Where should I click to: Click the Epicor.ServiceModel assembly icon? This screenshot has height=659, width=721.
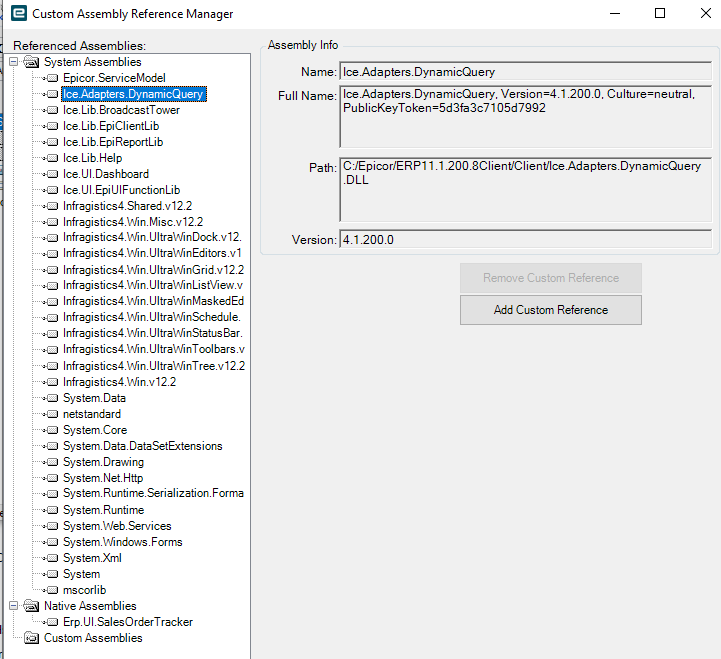coord(52,78)
